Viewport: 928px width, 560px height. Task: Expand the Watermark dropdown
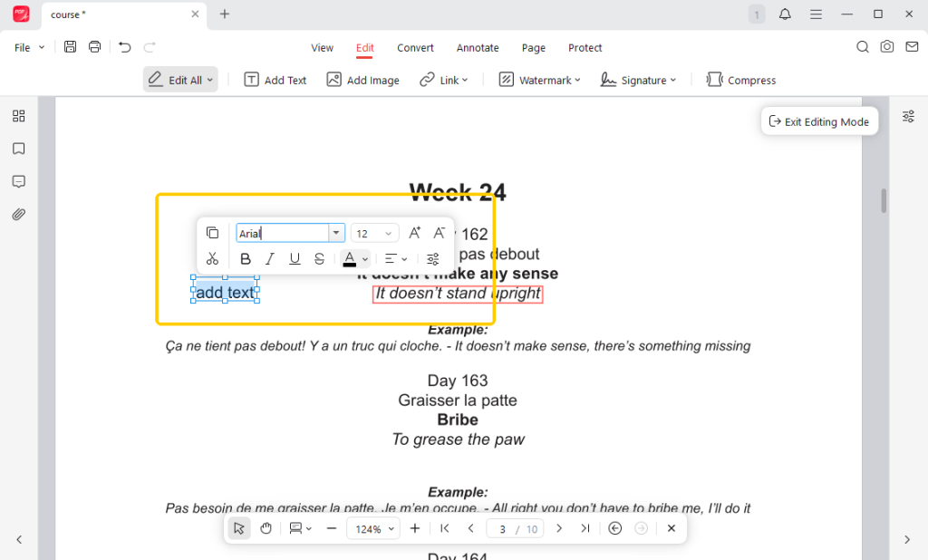(577, 80)
